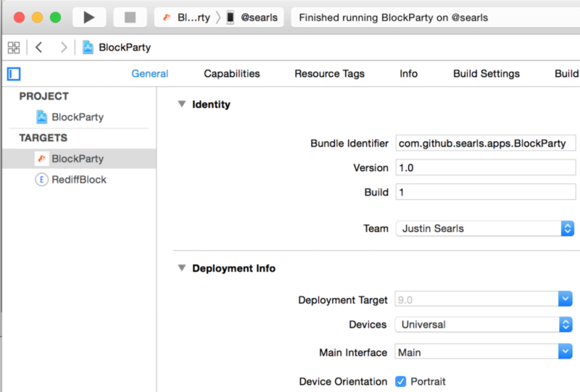Select the BlockParty project under PROJECT

79,117
